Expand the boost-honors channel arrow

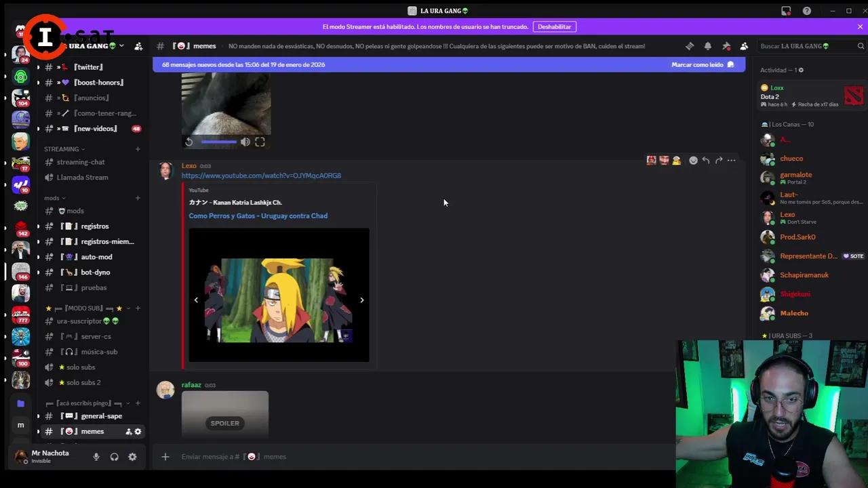pos(38,83)
